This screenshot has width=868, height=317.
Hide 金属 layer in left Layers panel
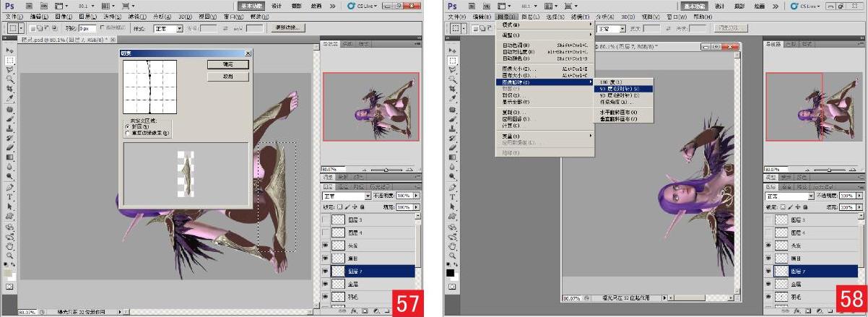pyautogui.click(x=324, y=284)
